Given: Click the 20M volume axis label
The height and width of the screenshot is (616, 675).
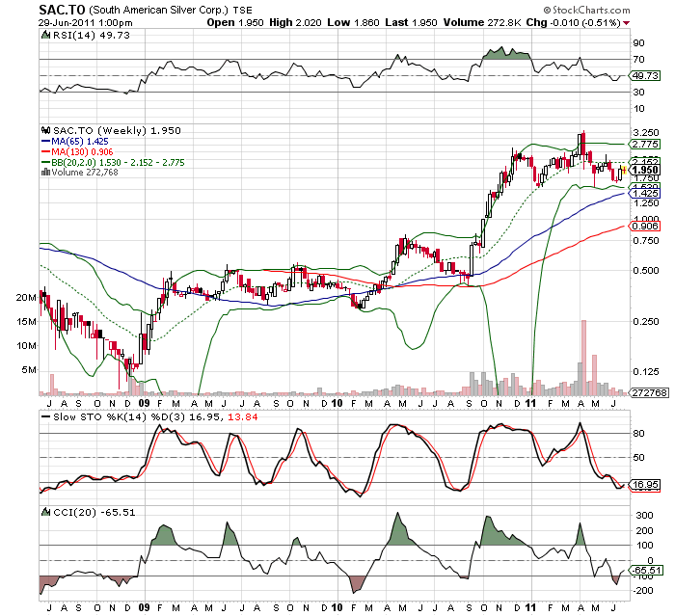Looking at the screenshot, I should tap(27, 298).
